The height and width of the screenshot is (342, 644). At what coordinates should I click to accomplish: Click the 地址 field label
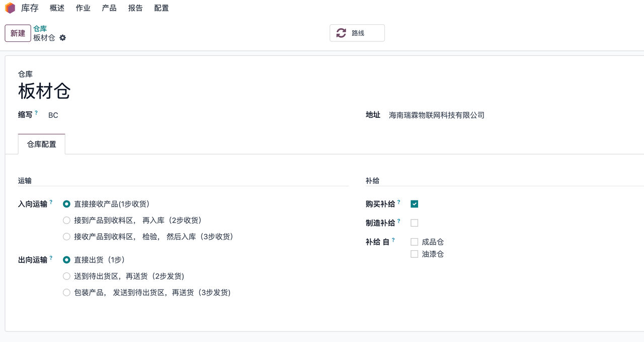pyautogui.click(x=373, y=115)
